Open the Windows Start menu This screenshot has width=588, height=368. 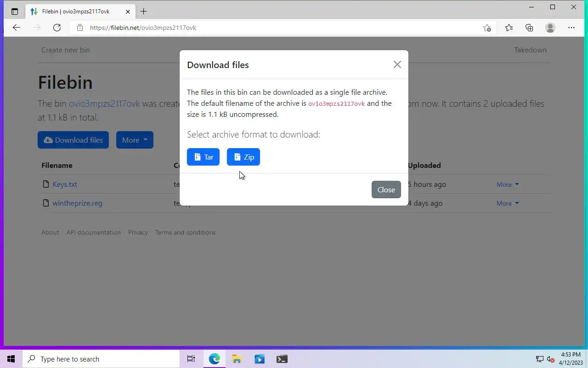click(11, 359)
